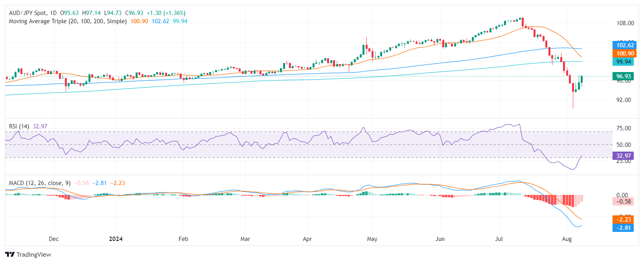Click the purple 32.97 RSI value tag
The height and width of the screenshot is (263, 644).
pyautogui.click(x=623, y=156)
